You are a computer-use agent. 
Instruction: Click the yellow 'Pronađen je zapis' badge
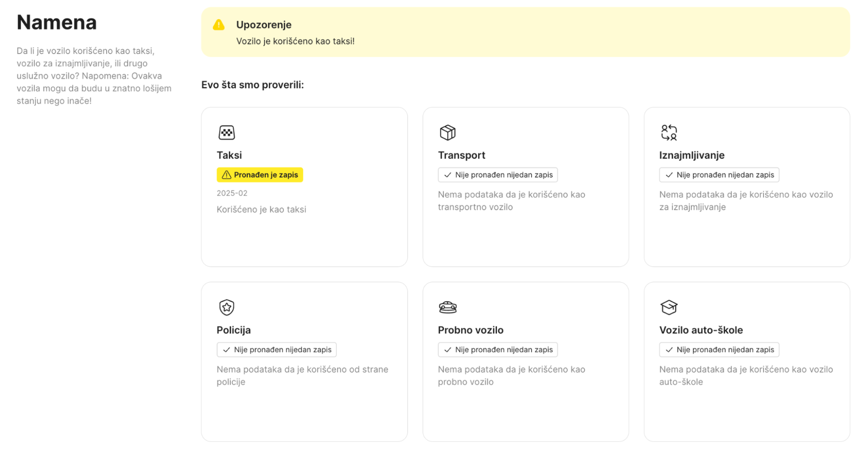pyautogui.click(x=260, y=175)
